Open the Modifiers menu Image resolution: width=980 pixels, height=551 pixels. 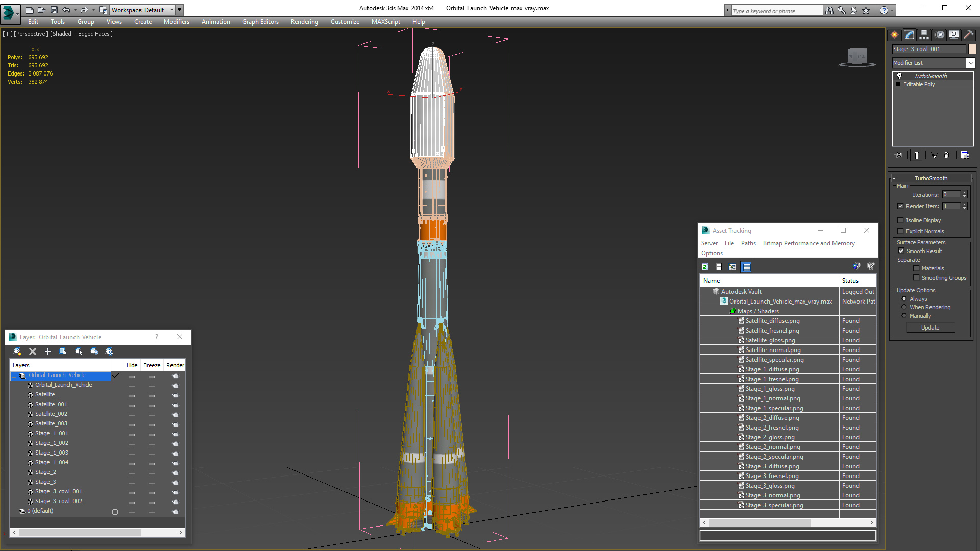pos(176,22)
